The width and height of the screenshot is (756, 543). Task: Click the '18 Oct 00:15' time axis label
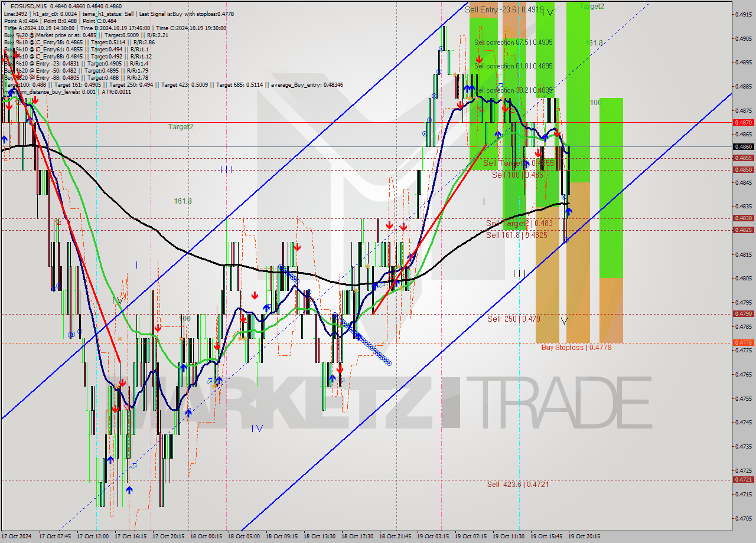pos(206,537)
